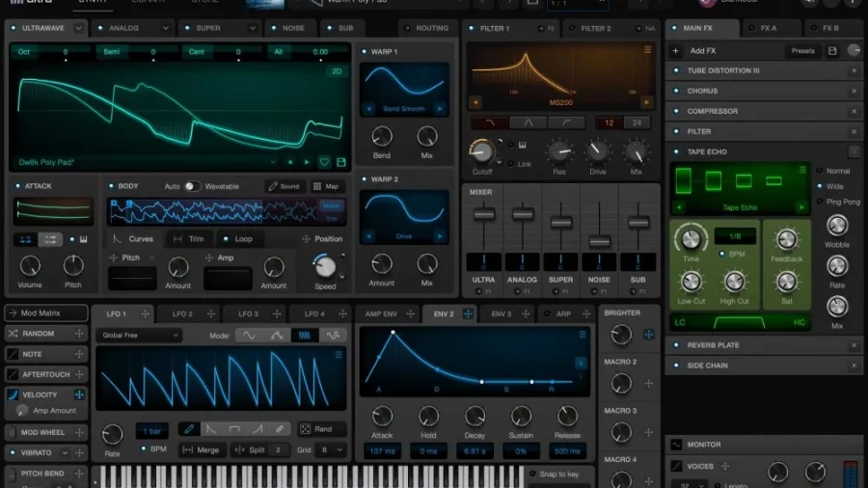The width and height of the screenshot is (868, 488).
Task: Click the Merge button in LFO editor
Action: [x=201, y=449]
